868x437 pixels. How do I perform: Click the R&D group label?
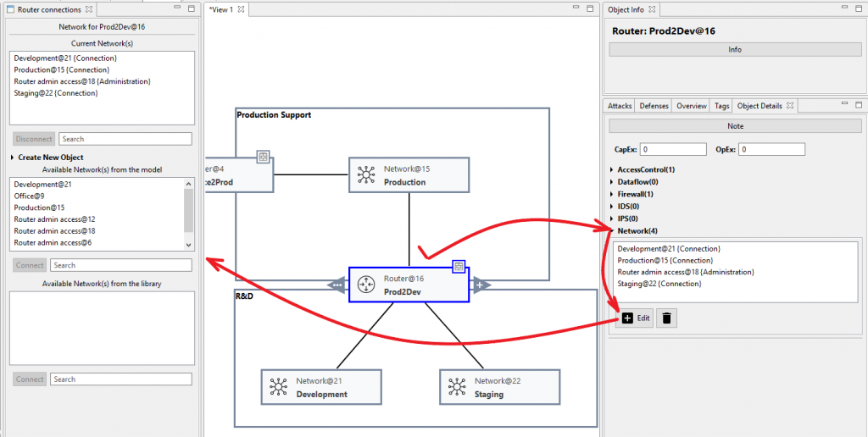[244, 296]
